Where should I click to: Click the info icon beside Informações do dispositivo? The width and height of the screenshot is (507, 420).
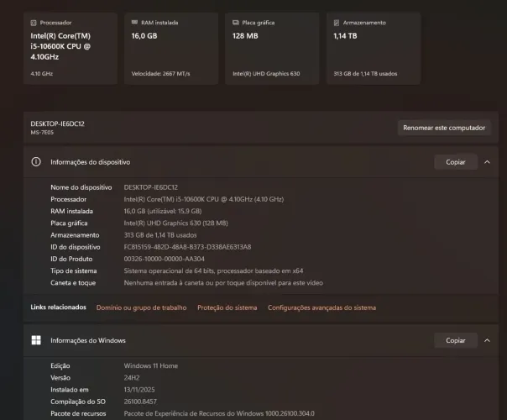(x=36, y=162)
